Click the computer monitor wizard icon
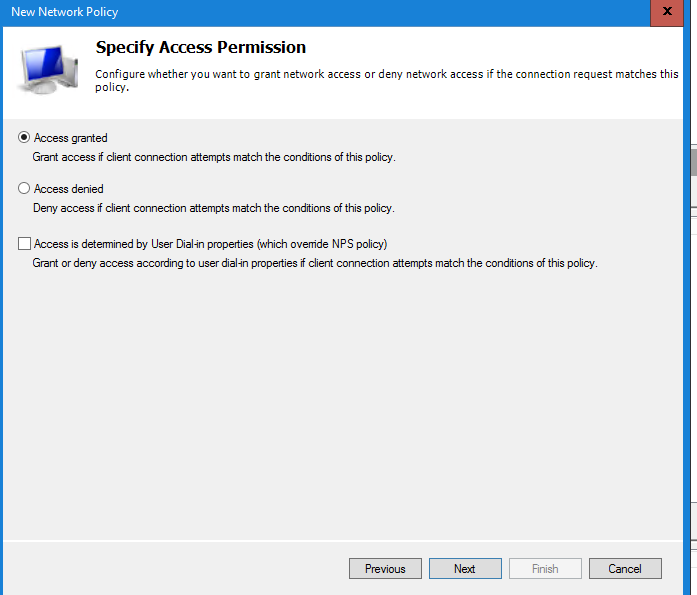 tap(48, 69)
